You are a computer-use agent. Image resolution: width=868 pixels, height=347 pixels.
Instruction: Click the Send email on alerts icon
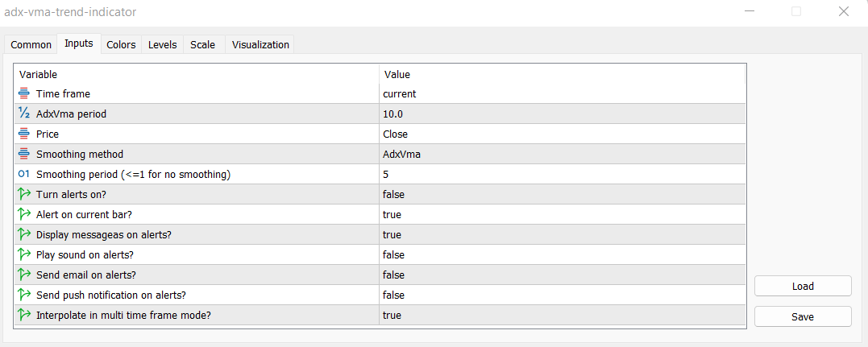pyautogui.click(x=24, y=275)
